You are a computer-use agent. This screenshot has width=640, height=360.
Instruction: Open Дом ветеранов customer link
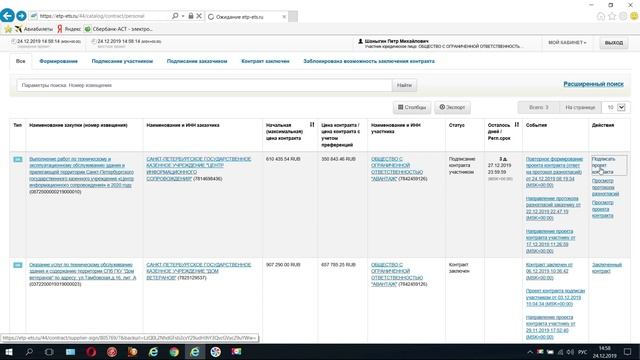click(x=198, y=271)
